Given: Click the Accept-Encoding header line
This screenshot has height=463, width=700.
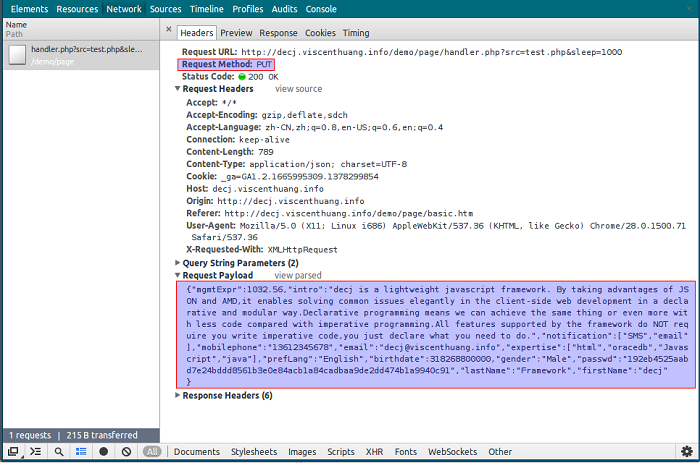Looking at the screenshot, I should click(267, 115).
